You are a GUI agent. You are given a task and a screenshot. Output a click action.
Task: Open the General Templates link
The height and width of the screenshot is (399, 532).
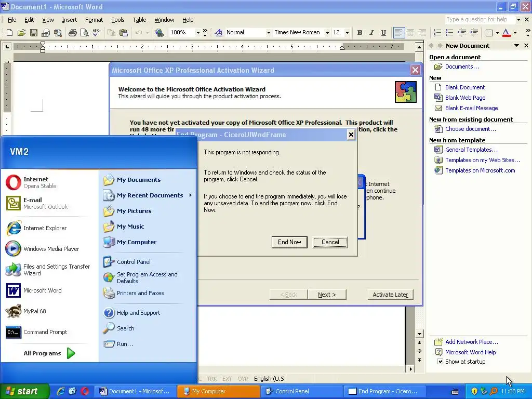471,150
